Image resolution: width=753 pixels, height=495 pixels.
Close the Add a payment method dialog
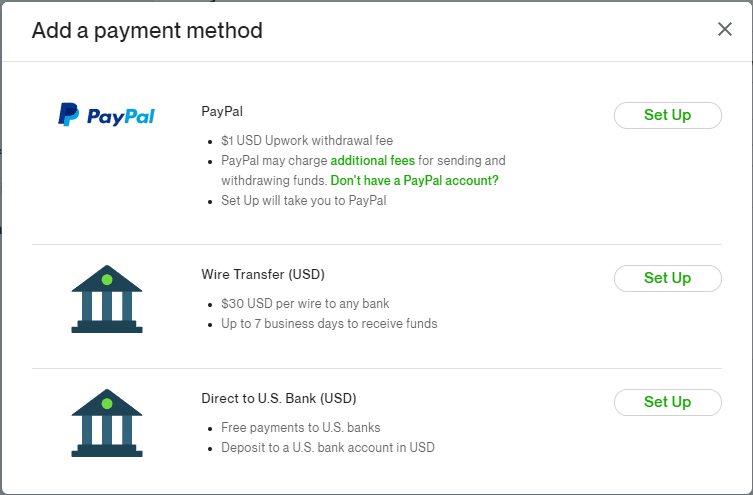pos(725,29)
